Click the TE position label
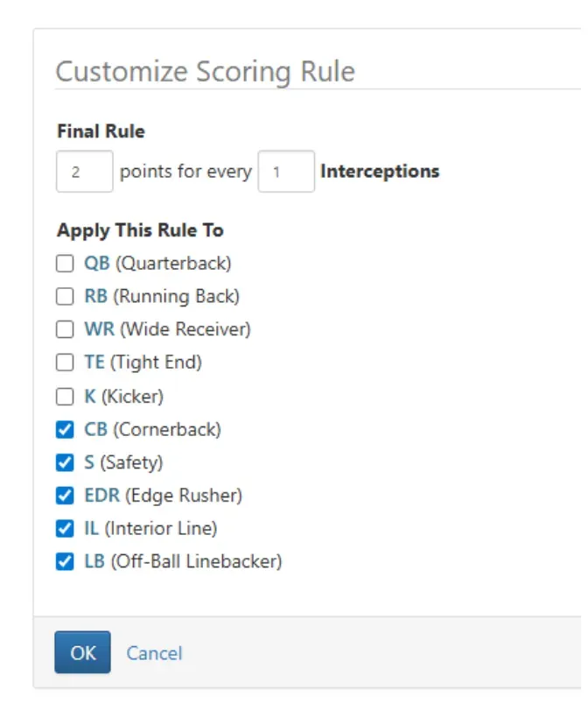 [x=94, y=363]
